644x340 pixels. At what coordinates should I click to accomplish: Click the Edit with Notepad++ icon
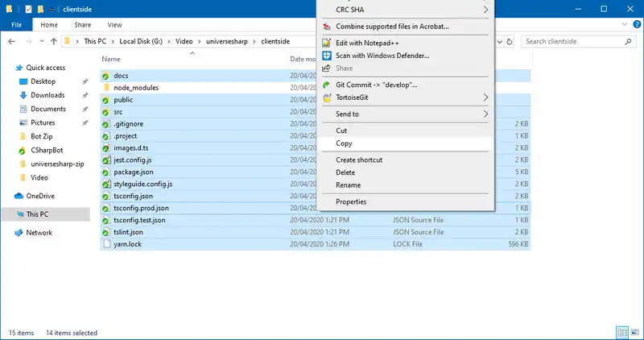[327, 41]
